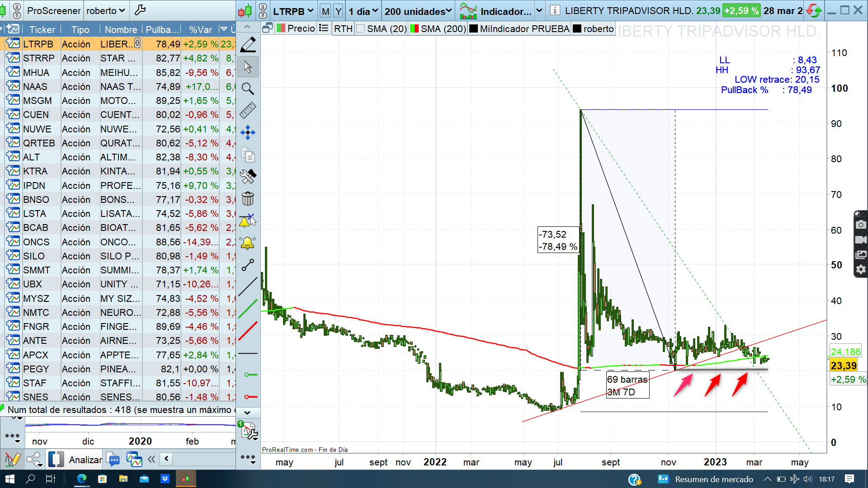Click the Analizar button
The height and width of the screenshot is (488, 868).
point(85,460)
